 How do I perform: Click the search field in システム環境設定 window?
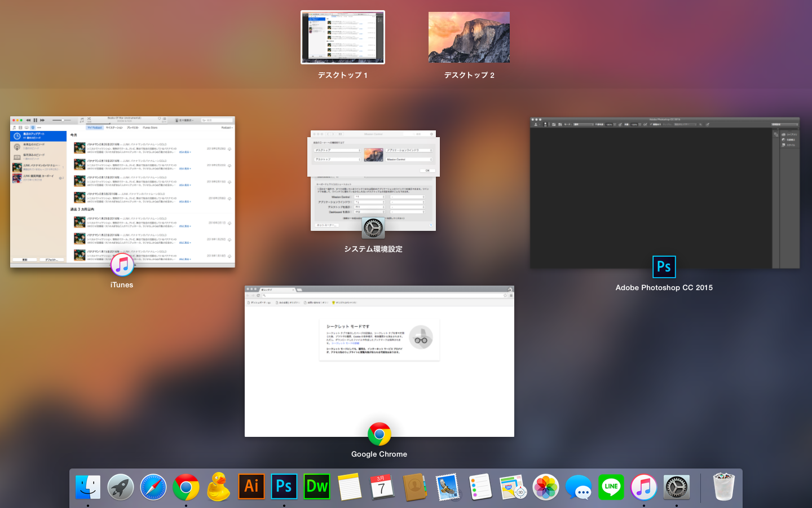click(419, 134)
